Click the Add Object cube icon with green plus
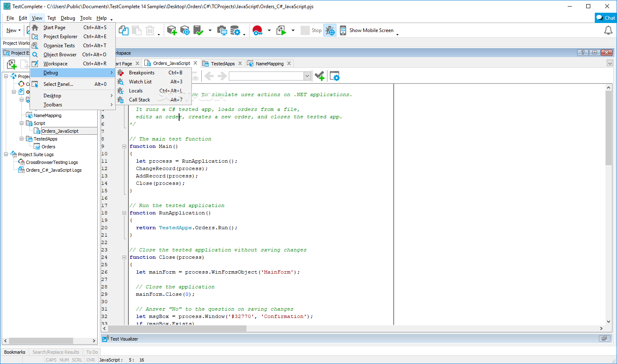 (x=172, y=30)
